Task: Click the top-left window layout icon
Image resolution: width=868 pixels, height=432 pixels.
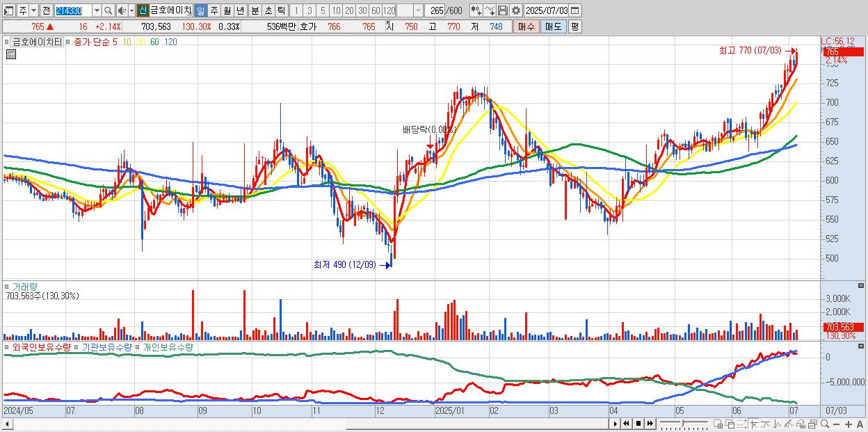Action: (9, 10)
